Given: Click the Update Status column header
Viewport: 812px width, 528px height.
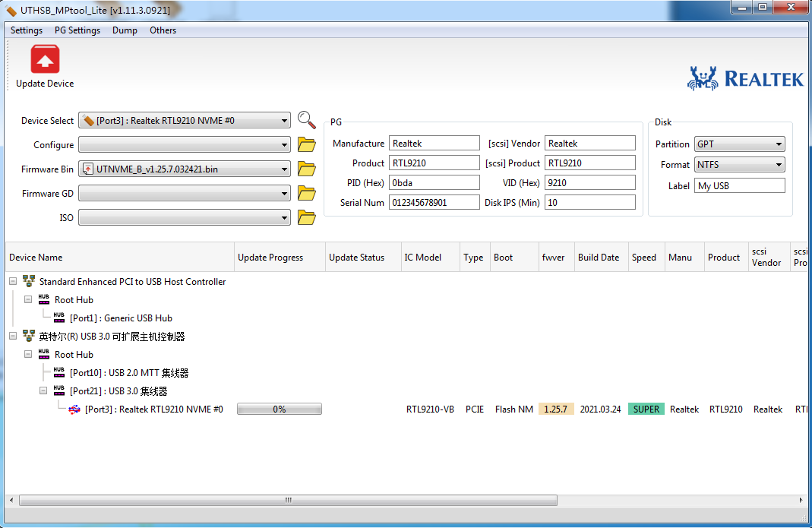Looking at the screenshot, I should [x=364, y=257].
